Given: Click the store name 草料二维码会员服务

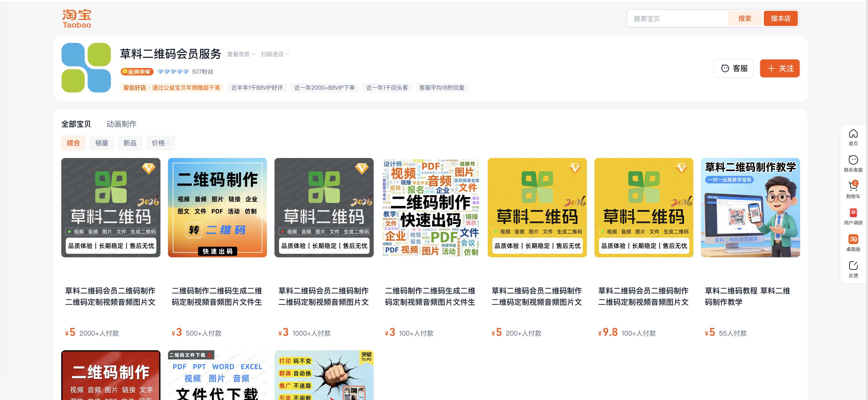Looking at the screenshot, I should [171, 54].
